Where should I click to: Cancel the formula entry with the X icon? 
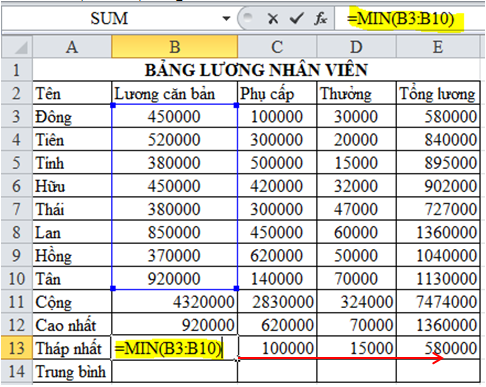(273, 19)
